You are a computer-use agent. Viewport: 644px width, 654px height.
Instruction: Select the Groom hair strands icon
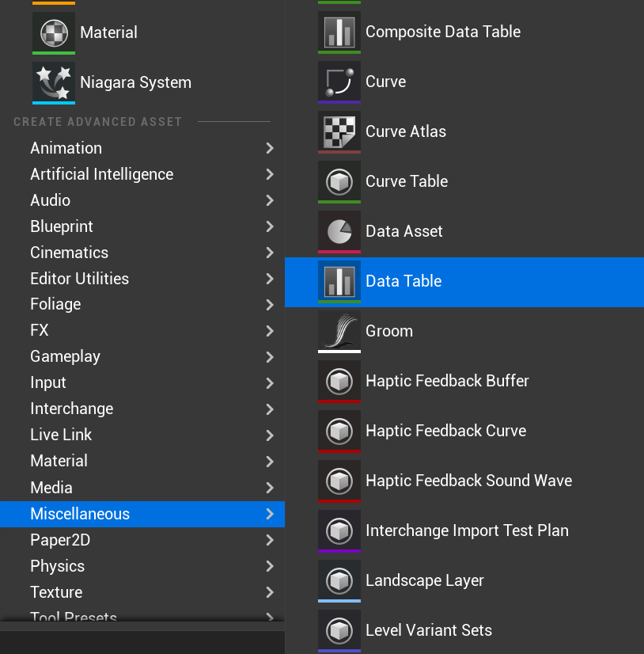339,331
